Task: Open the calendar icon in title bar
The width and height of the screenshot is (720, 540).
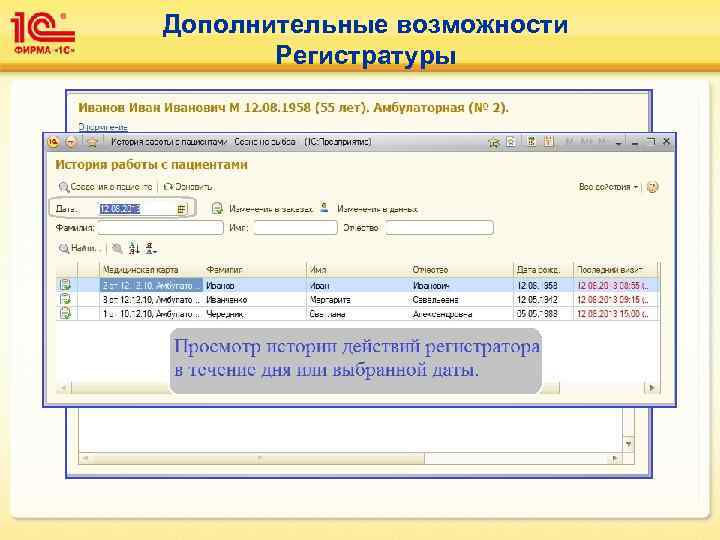Action: pyautogui.click(x=548, y=142)
